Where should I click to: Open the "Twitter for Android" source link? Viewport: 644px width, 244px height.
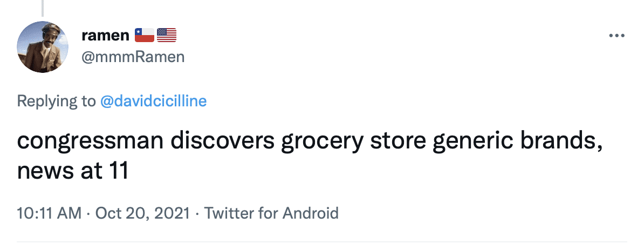[271, 213]
